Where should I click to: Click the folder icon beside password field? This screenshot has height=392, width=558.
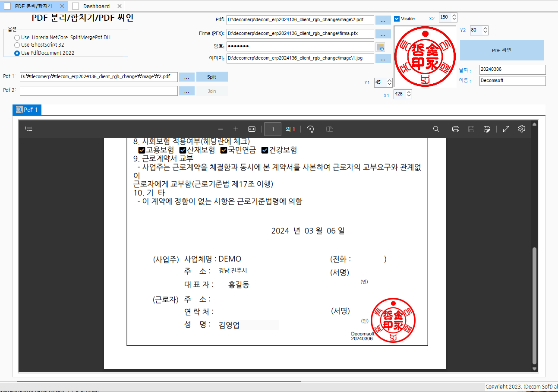tap(380, 47)
